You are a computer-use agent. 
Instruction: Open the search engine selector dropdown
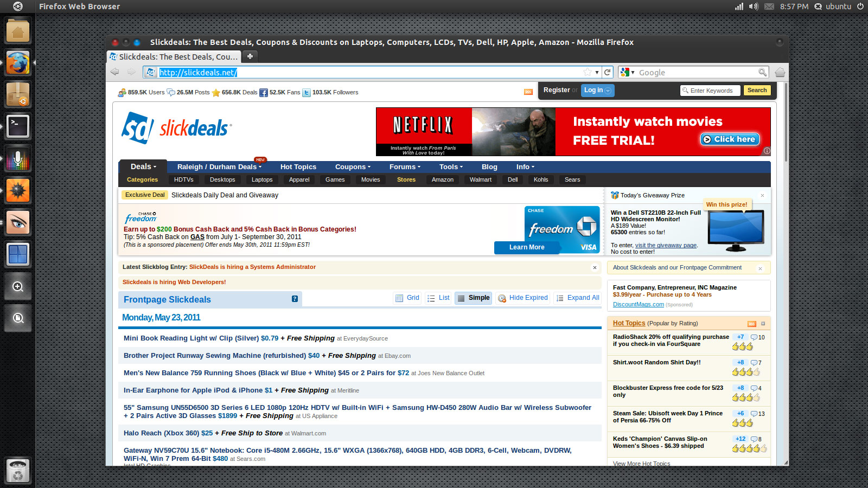(628, 72)
